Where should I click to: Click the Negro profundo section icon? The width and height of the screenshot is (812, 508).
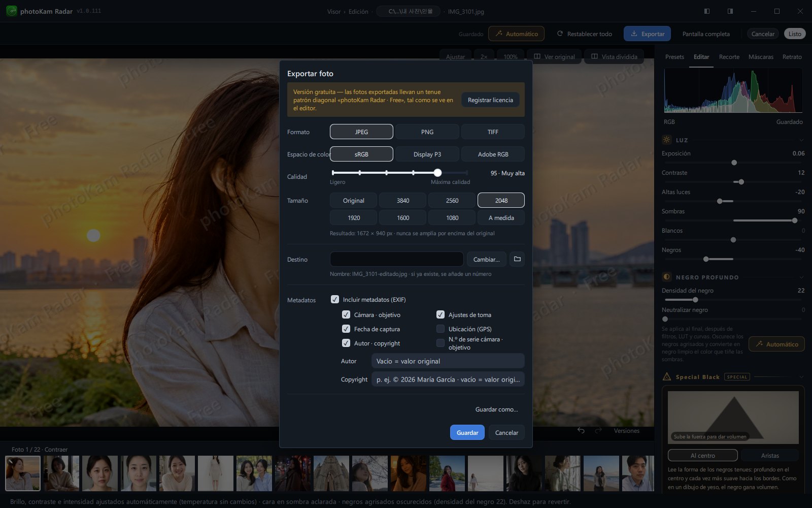tap(667, 277)
